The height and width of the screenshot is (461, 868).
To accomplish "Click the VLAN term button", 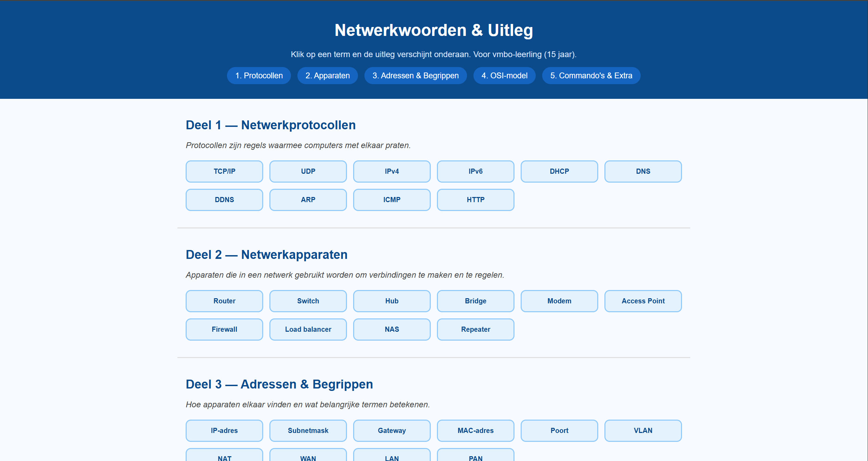I will point(643,431).
